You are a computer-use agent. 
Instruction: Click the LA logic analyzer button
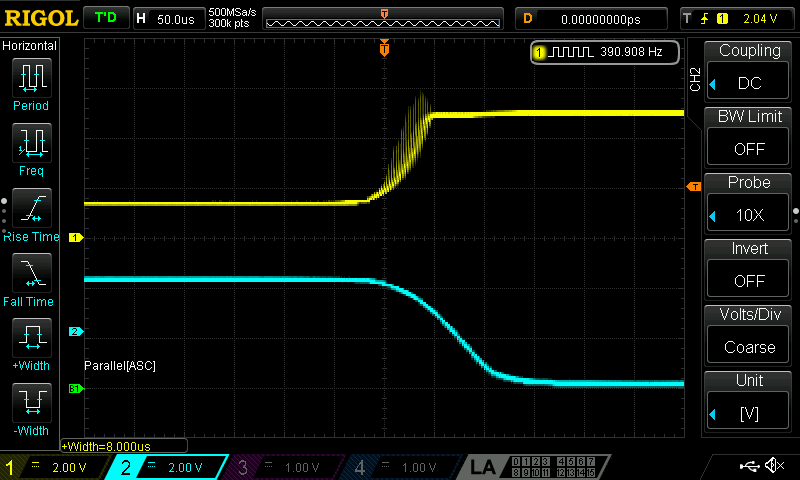point(484,467)
